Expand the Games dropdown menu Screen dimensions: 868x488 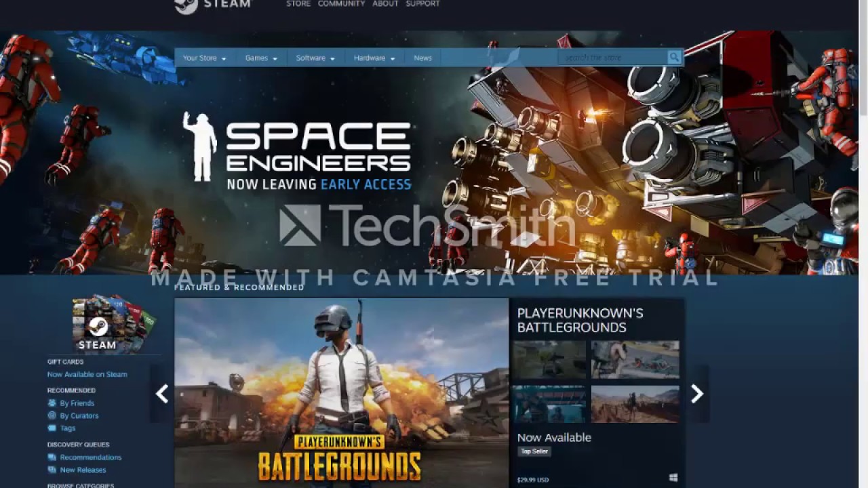coord(261,58)
